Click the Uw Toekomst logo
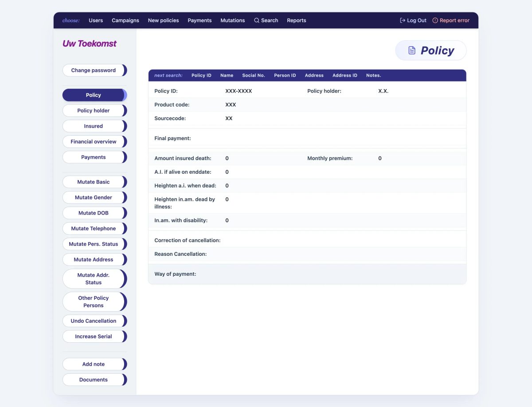532x407 pixels. point(90,43)
